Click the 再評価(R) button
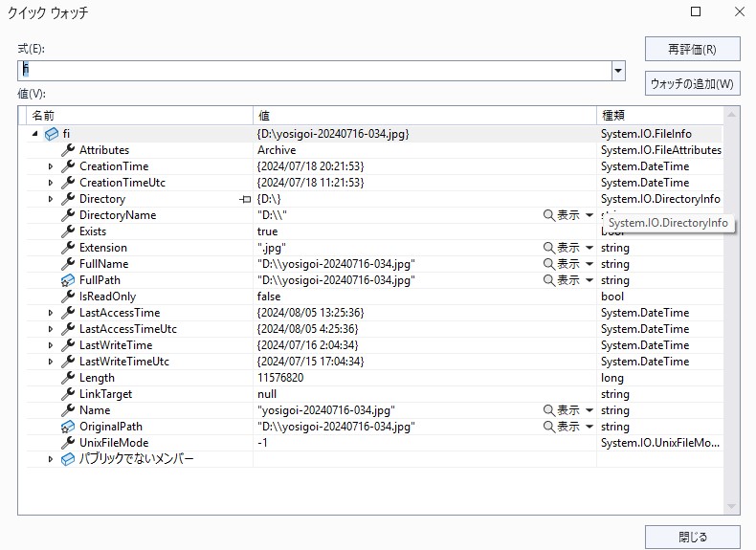The height and width of the screenshot is (550, 756). pyautogui.click(x=692, y=49)
